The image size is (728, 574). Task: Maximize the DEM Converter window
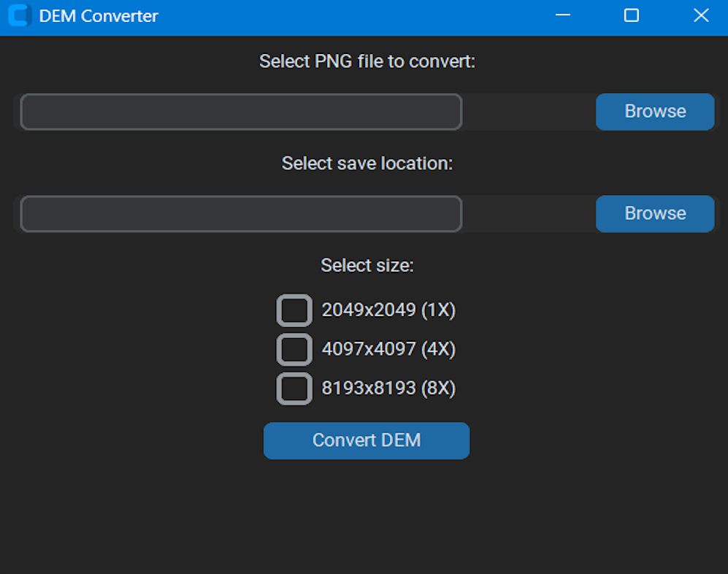tap(632, 15)
